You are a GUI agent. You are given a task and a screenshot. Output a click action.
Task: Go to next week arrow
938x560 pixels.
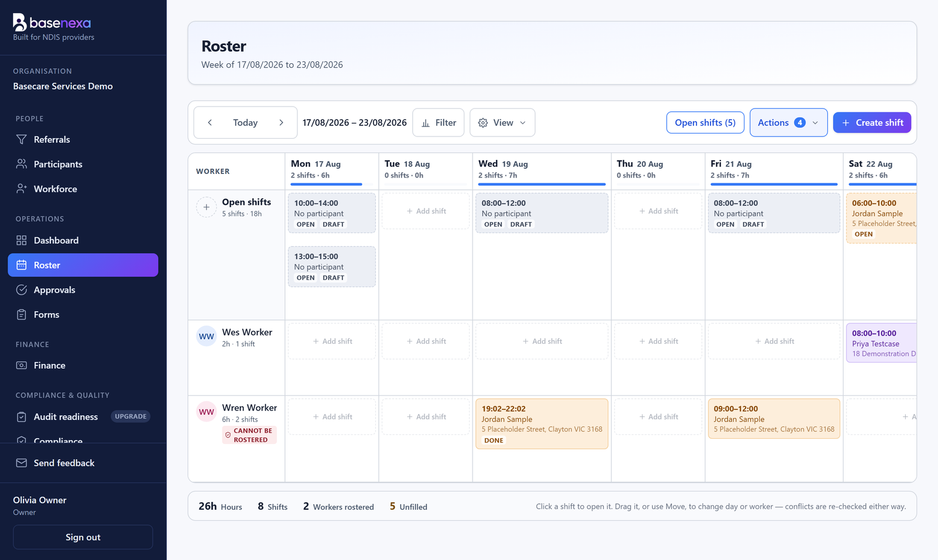point(281,122)
